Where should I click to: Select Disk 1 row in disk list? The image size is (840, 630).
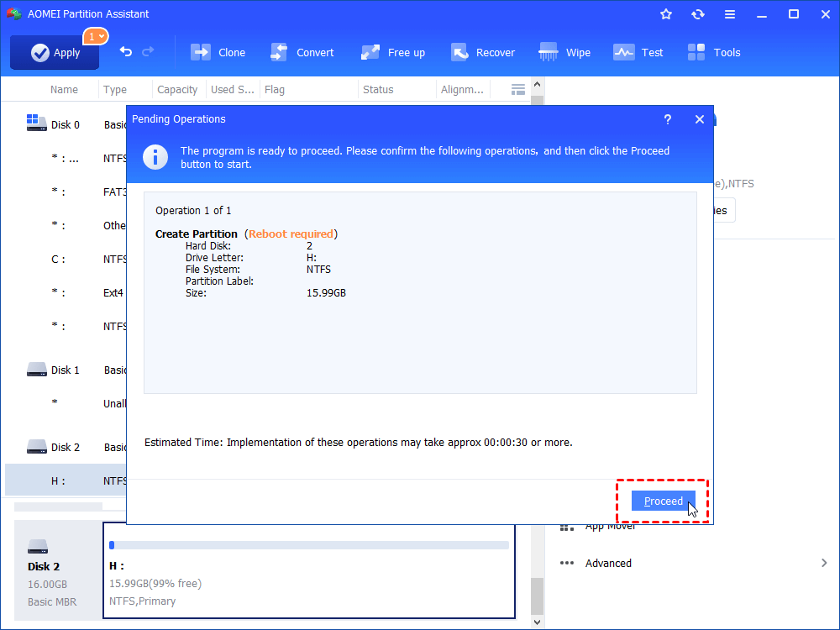[x=66, y=370]
